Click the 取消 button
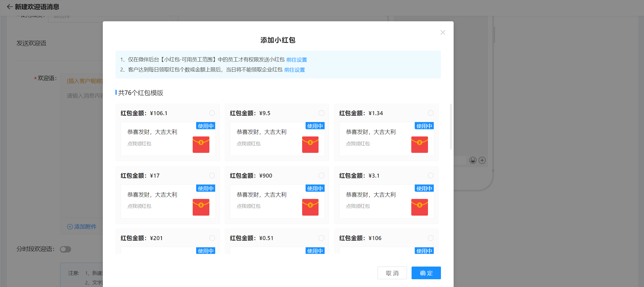Image resolution: width=644 pixels, height=287 pixels. [x=392, y=273]
